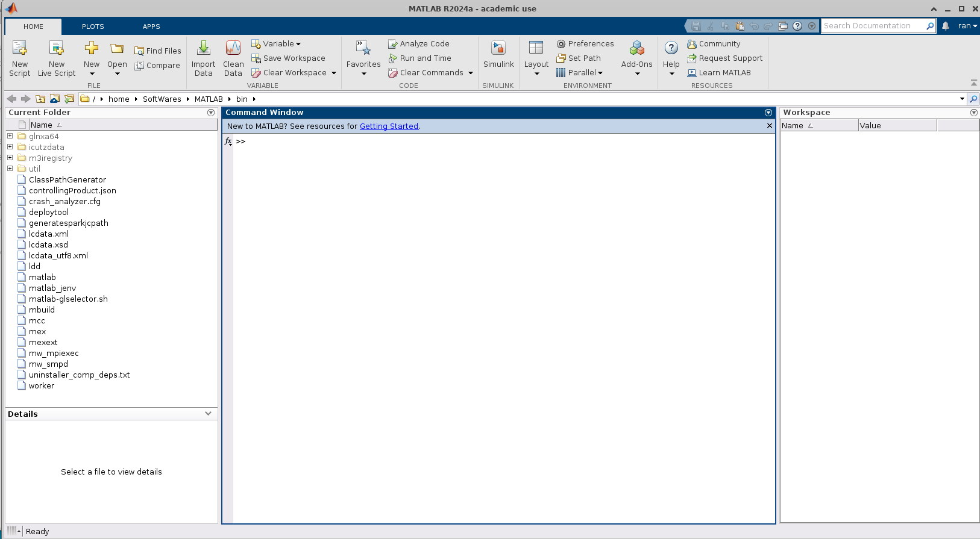Select the file mexext

click(x=43, y=343)
